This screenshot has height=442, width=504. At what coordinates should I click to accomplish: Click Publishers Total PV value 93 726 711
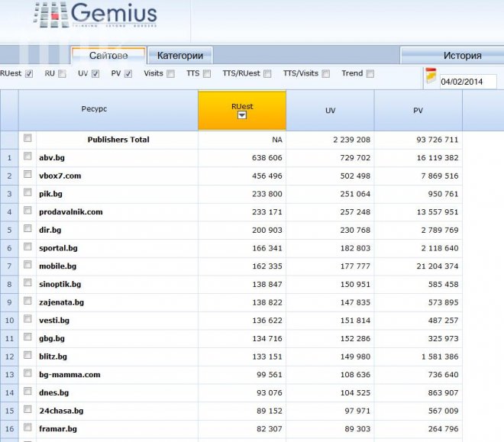pyautogui.click(x=437, y=140)
